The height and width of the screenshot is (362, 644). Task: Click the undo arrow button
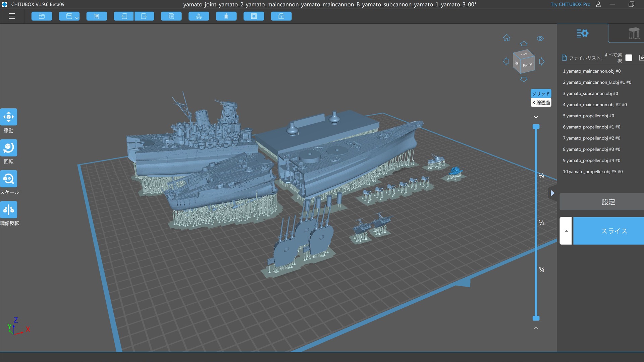click(x=124, y=16)
